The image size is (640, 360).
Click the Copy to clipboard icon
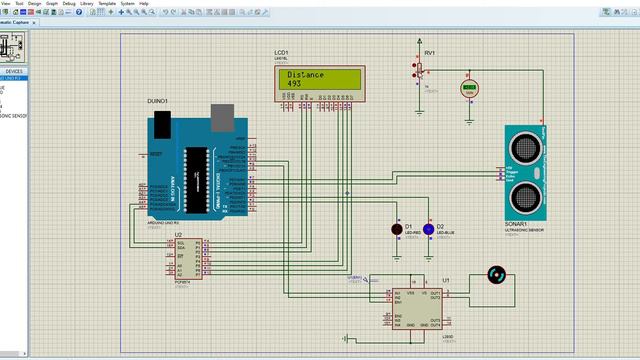tap(191, 12)
